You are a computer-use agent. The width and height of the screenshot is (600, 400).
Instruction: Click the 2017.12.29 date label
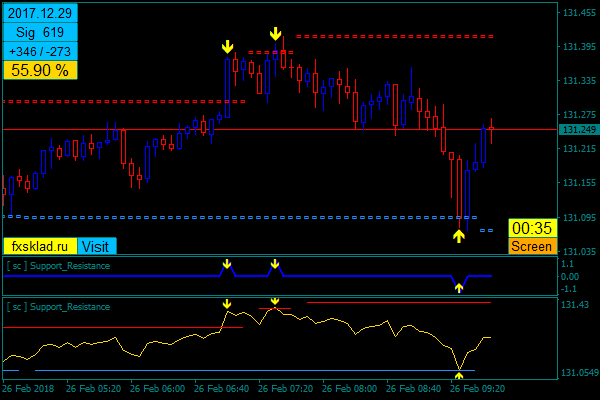(x=38, y=13)
